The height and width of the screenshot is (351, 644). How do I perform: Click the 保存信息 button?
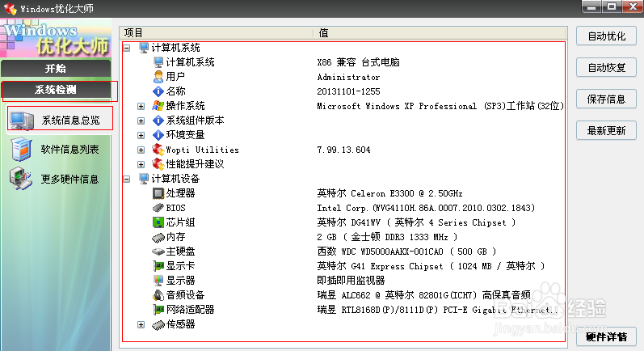pyautogui.click(x=606, y=99)
